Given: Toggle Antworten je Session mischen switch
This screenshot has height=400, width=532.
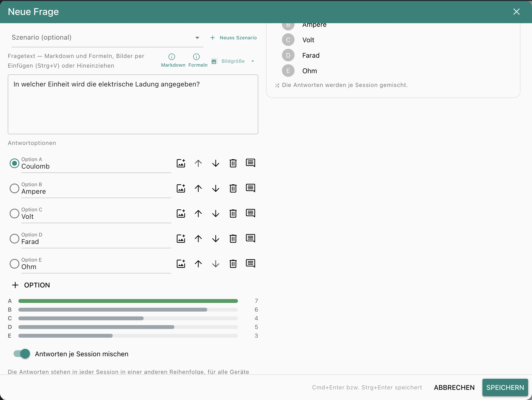Looking at the screenshot, I should coord(22,354).
